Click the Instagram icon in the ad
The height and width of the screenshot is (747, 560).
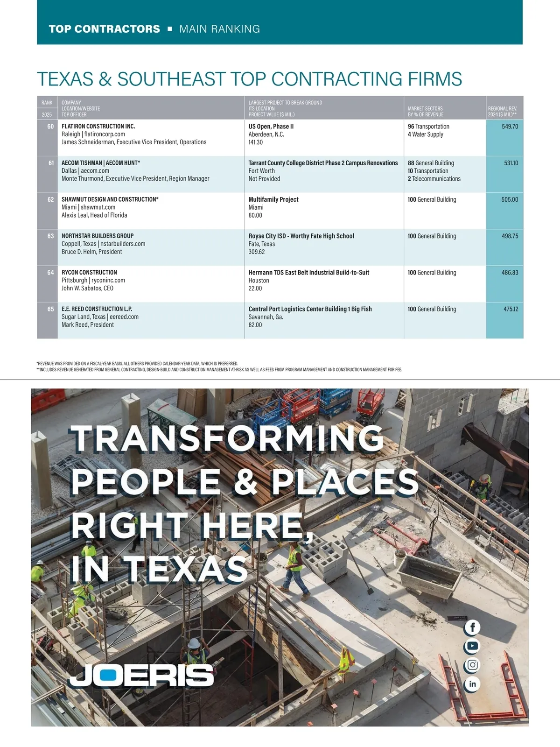(x=472, y=665)
